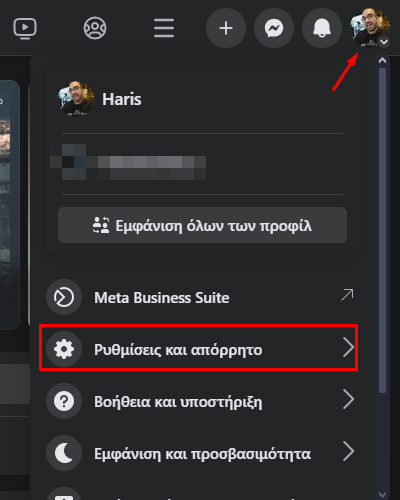
Task: Open Meta Business Suite
Action: tap(200, 297)
